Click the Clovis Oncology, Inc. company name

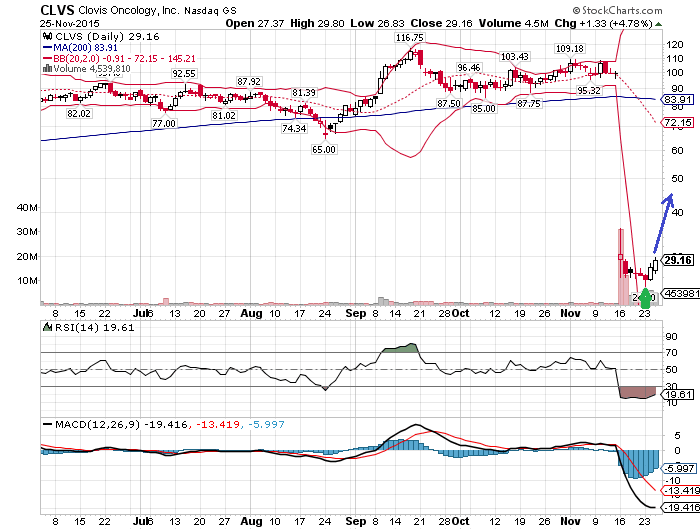(x=129, y=10)
